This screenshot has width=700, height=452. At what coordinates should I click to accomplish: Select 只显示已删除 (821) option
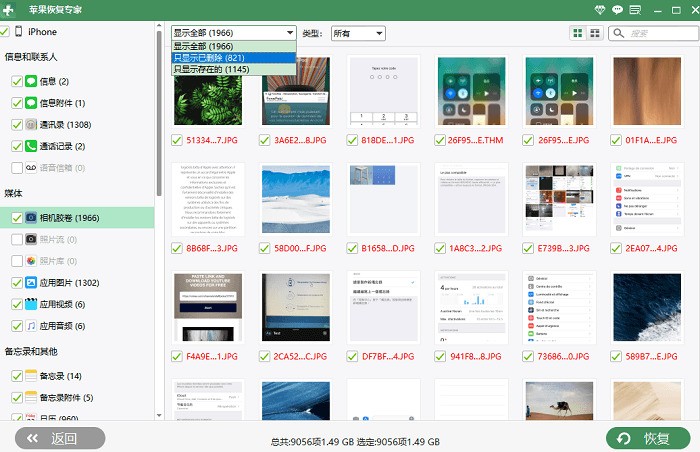233,58
